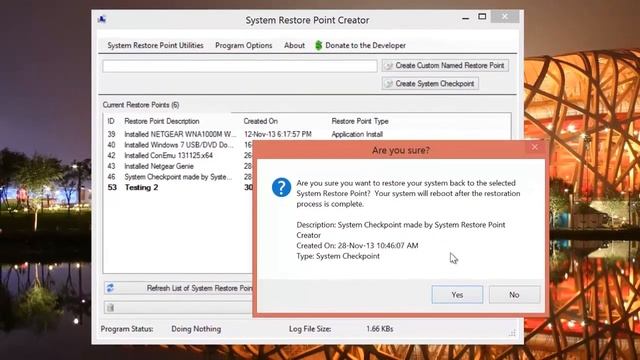This screenshot has height=360, width=640.
Task: Click the refresh arrows icon
Action: (110, 288)
